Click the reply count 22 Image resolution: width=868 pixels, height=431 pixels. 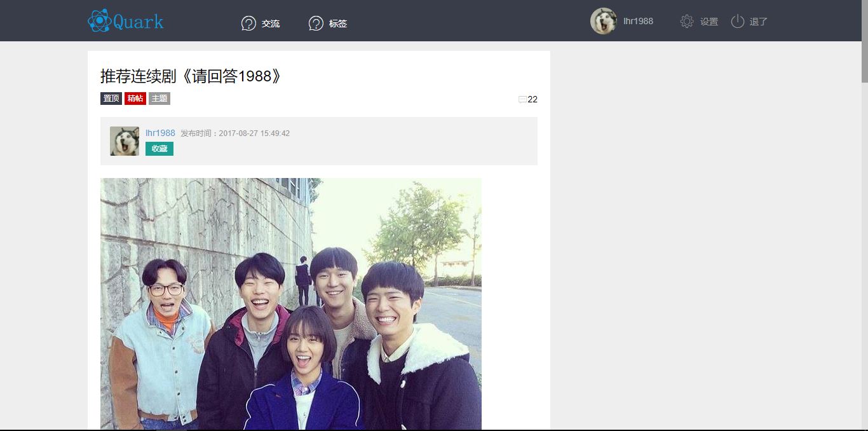click(532, 99)
